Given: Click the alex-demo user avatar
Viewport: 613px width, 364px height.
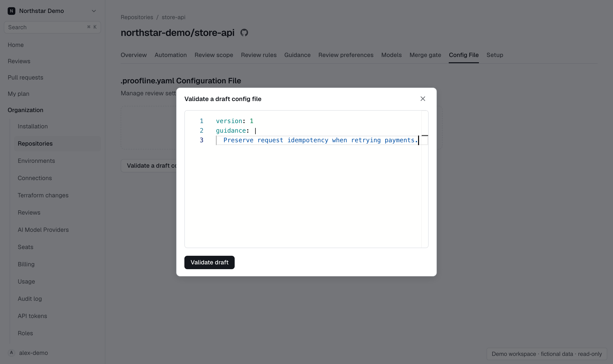Looking at the screenshot, I should tap(11, 353).
